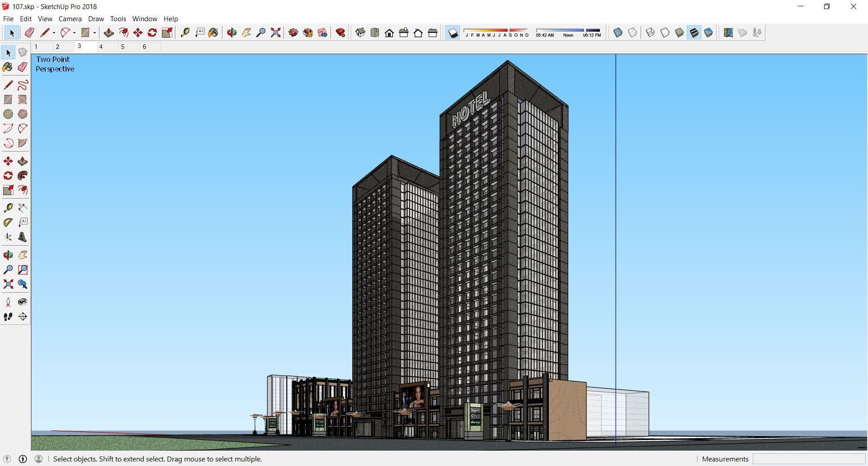Select the Zoom Window tool
868x466 pixels.
[23, 270]
